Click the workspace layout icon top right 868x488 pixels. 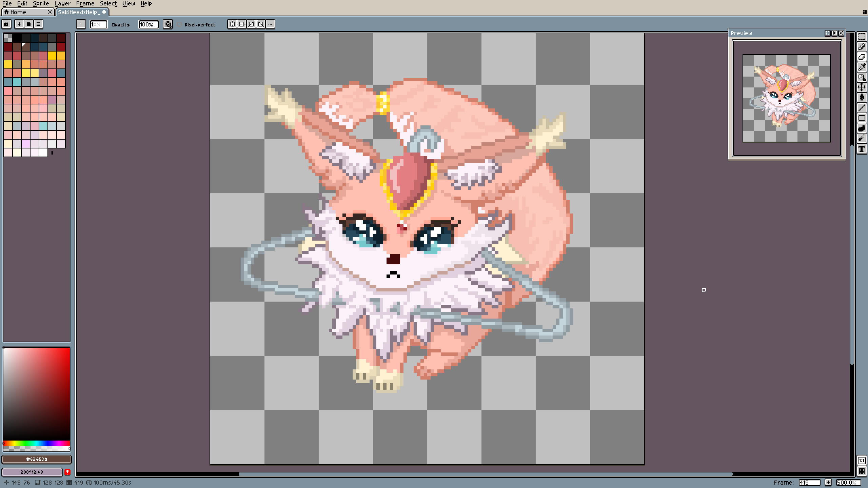(x=865, y=12)
